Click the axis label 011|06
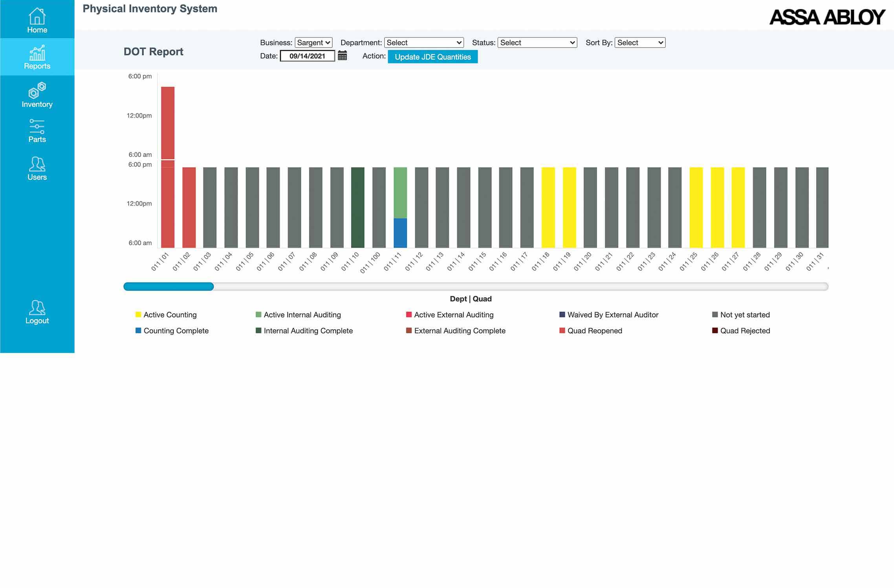Screen dimensions: 894x588 [266, 261]
